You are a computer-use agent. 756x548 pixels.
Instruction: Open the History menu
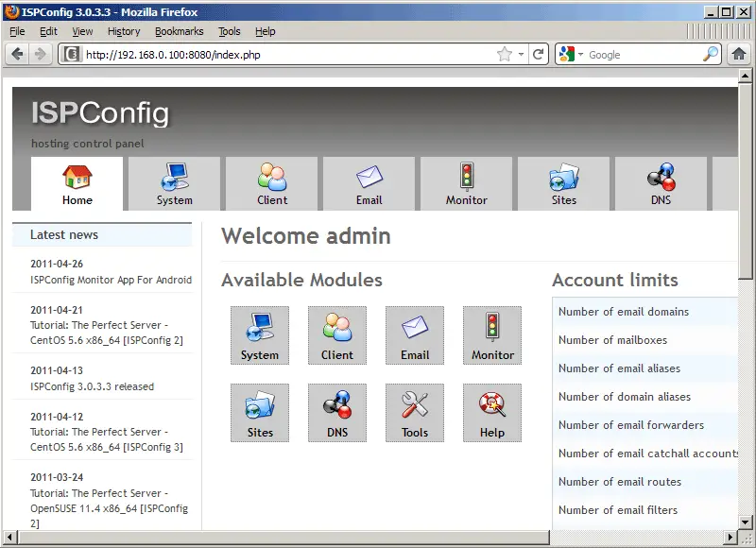click(x=124, y=31)
